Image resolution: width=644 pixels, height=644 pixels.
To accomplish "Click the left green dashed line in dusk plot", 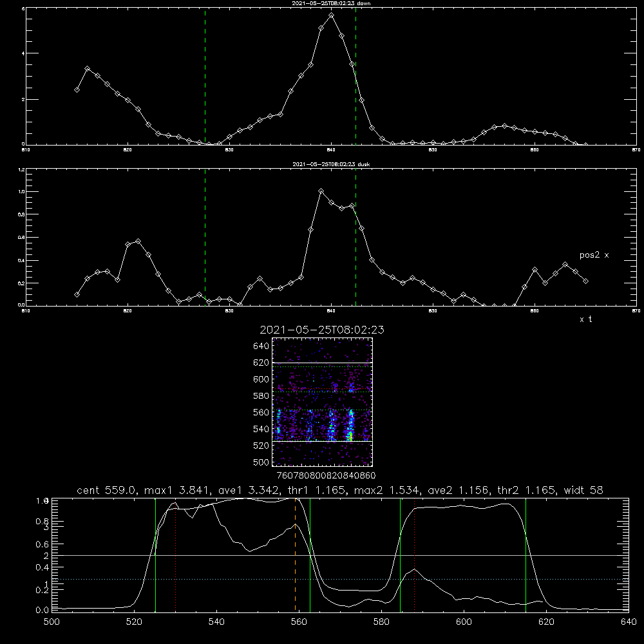I will coord(205,237).
